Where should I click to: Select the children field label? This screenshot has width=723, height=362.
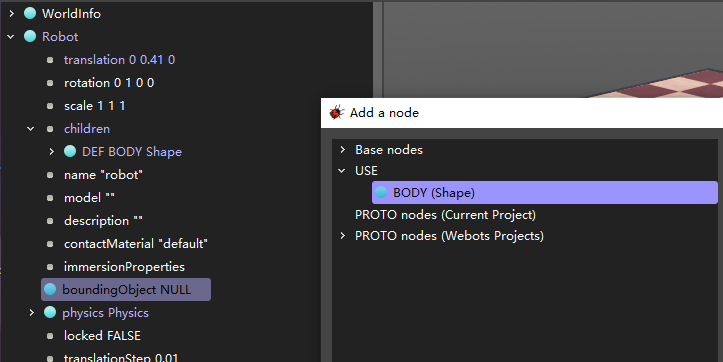tap(87, 129)
